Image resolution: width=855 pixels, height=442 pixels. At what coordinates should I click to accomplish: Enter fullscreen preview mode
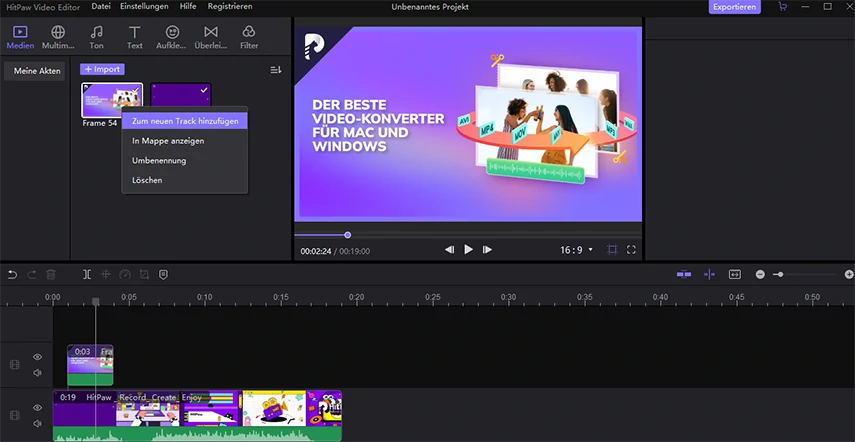point(631,250)
